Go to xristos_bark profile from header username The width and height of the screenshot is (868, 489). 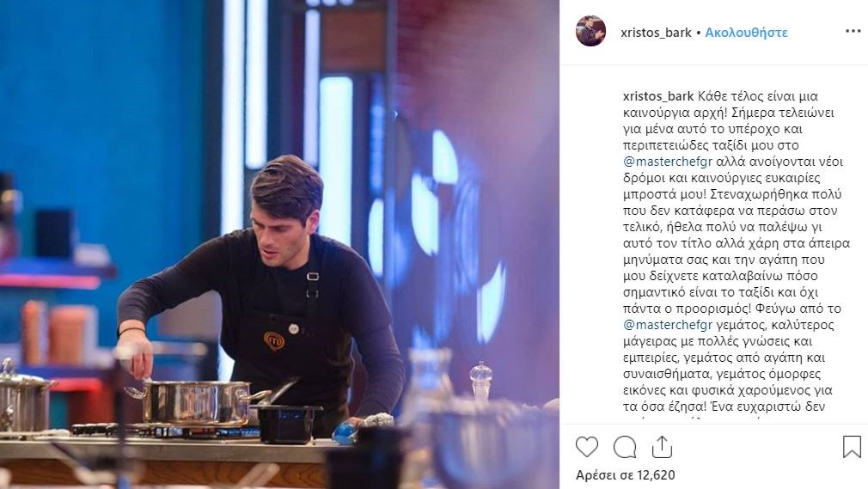click(656, 33)
